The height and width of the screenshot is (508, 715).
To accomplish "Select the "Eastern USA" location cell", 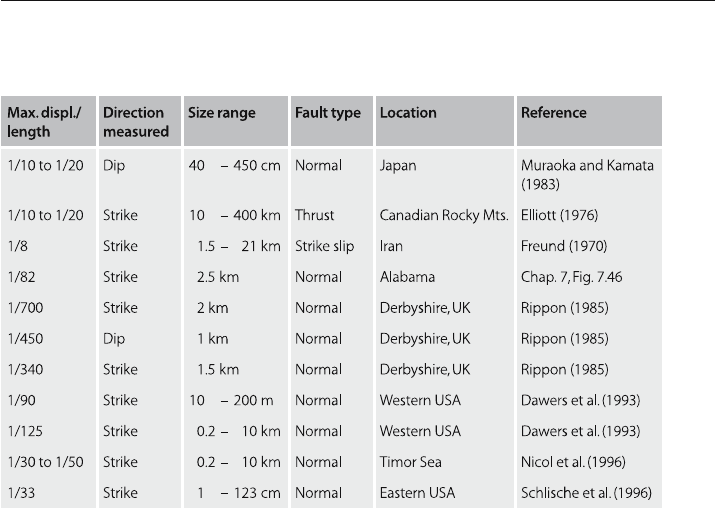I will click(x=417, y=493).
